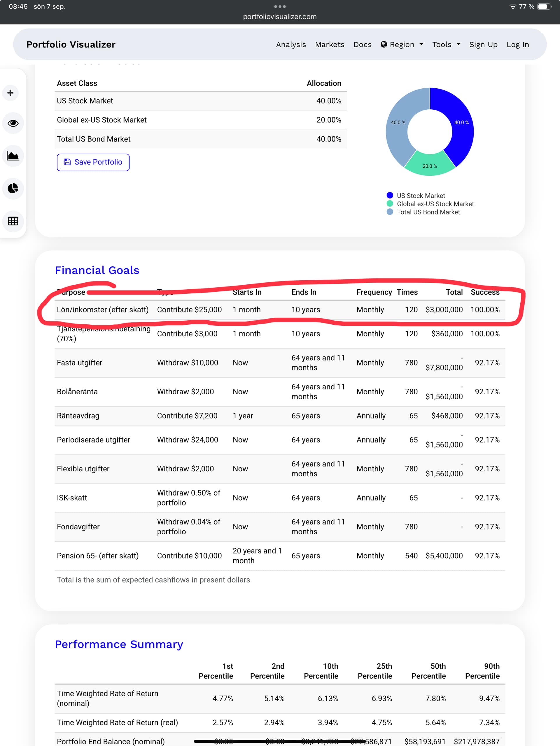This screenshot has height=747, width=560.
Task: Expand the Region dropdown menu
Action: [402, 45]
